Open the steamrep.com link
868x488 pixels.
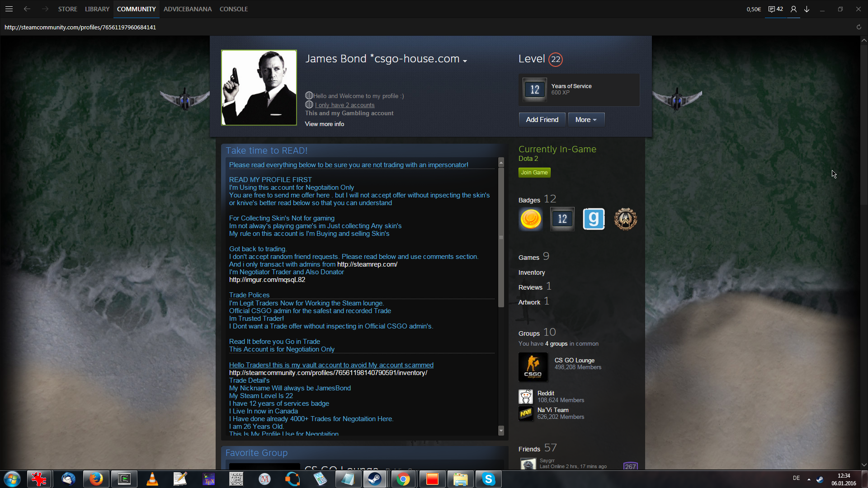coord(367,264)
